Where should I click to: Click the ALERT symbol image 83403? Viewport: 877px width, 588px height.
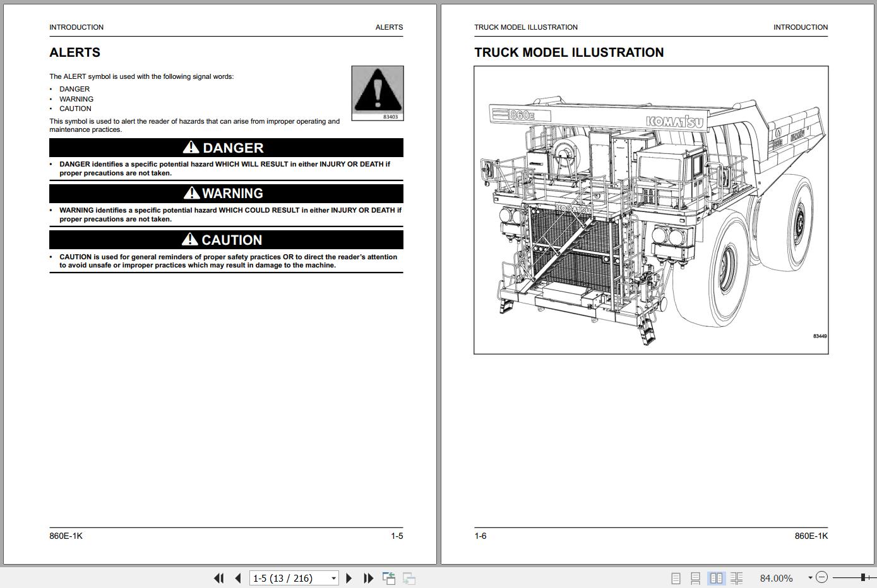[x=378, y=93]
